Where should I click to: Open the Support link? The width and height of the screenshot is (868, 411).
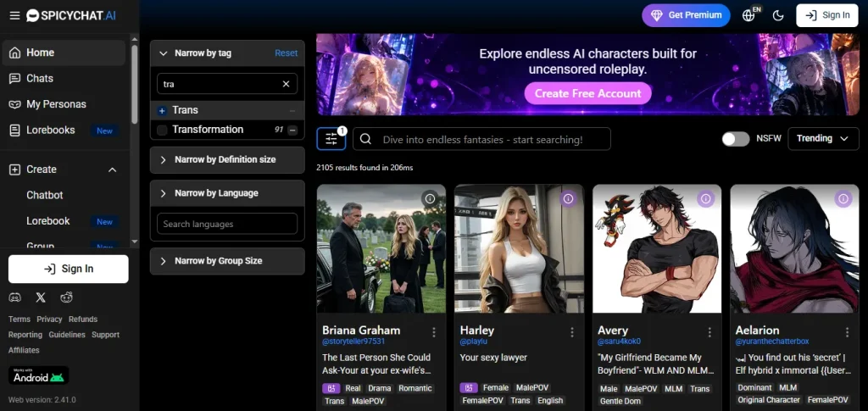pos(105,335)
